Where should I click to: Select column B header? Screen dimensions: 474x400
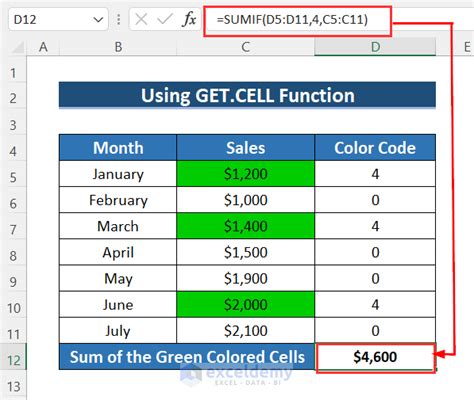click(118, 47)
